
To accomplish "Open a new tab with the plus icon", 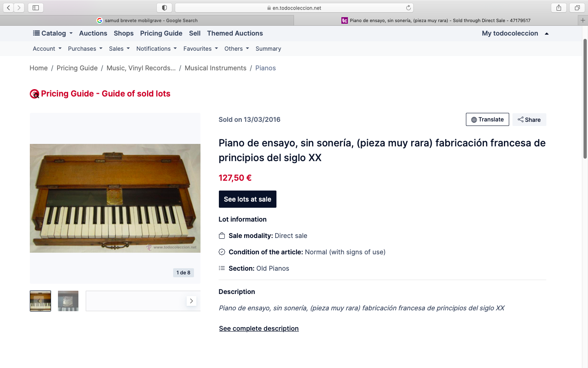I will pyautogui.click(x=583, y=20).
